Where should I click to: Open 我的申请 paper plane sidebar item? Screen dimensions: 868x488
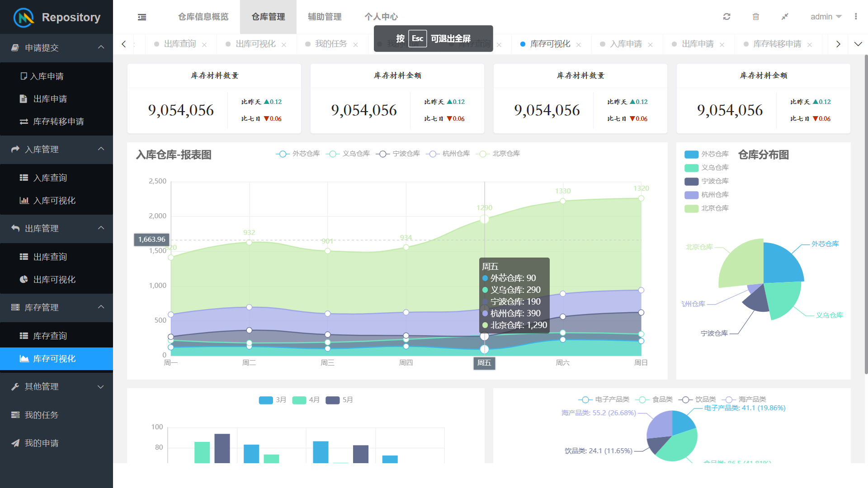pos(42,443)
